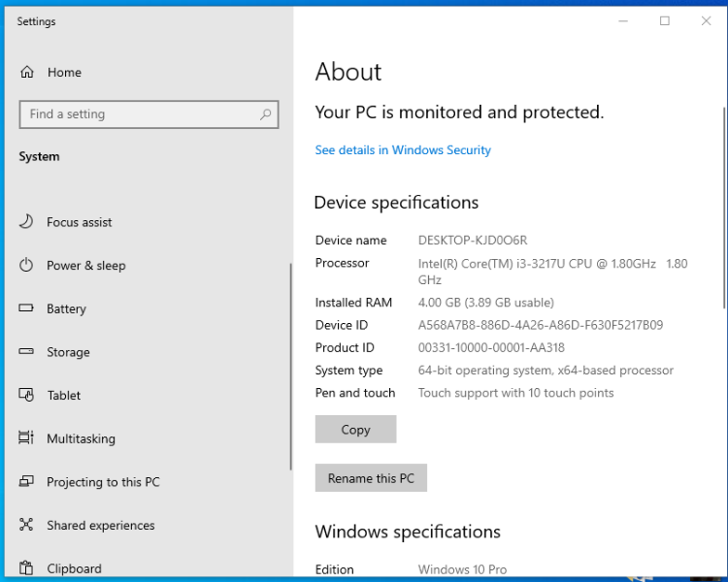Click the Multitasking icon

coord(26,437)
